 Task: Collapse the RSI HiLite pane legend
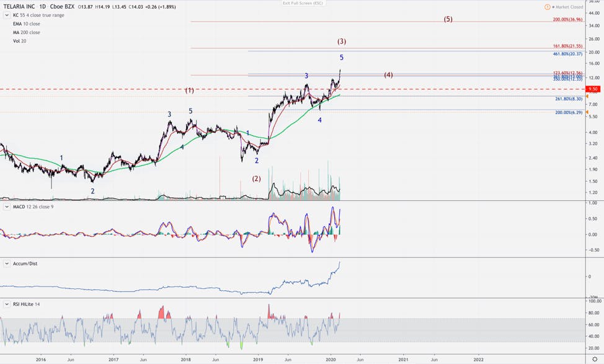(7, 304)
